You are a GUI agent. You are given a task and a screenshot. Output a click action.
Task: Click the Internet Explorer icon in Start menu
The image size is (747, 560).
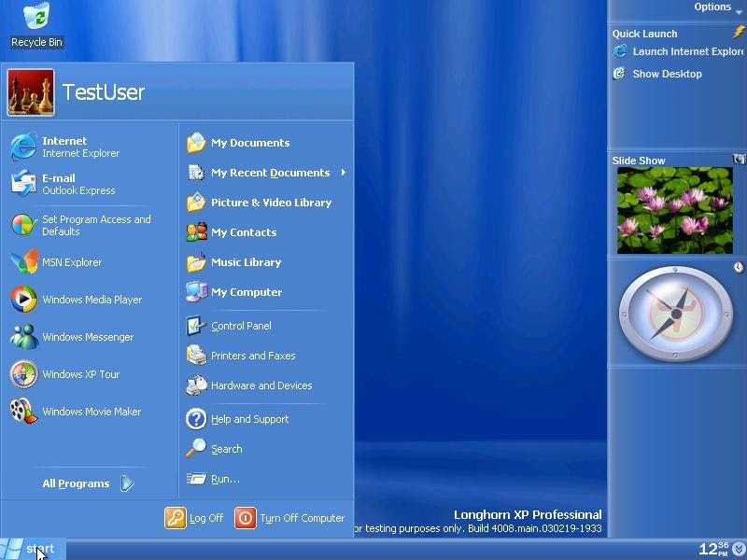[23, 147]
